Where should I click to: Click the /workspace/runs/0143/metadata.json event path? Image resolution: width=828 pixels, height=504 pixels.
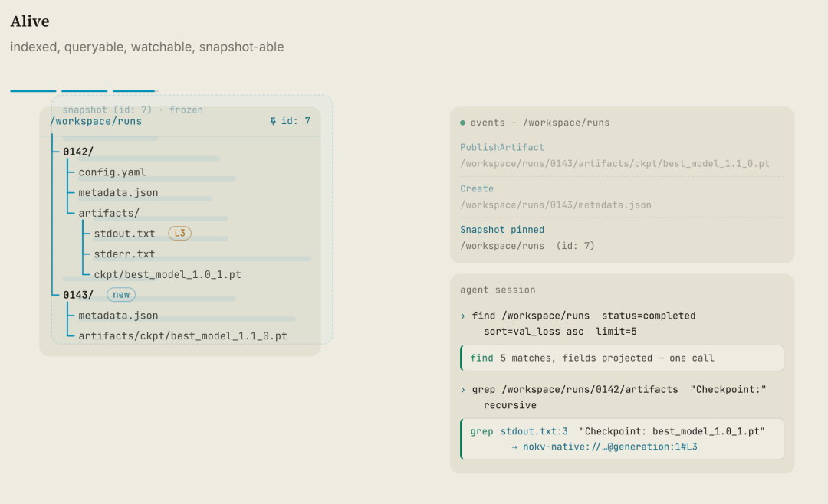tap(556, 205)
